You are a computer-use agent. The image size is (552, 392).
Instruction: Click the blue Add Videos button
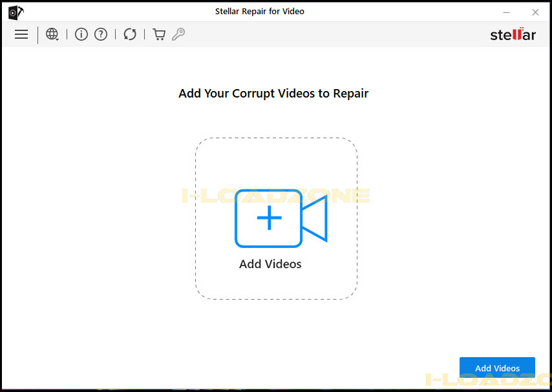497,367
